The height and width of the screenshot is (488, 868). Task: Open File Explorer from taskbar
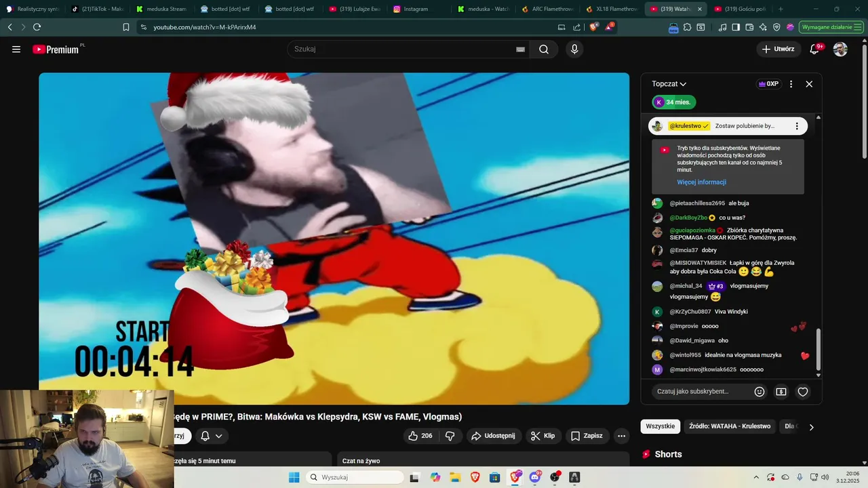coord(455,477)
